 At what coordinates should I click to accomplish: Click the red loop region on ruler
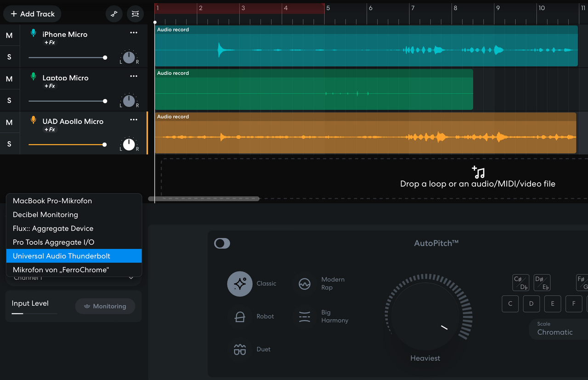(x=240, y=8)
